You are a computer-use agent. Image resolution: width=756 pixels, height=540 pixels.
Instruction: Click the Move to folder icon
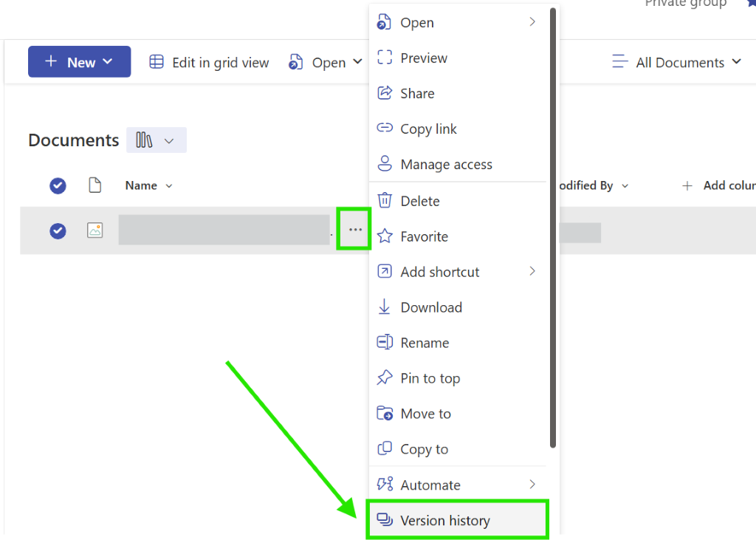tap(384, 413)
